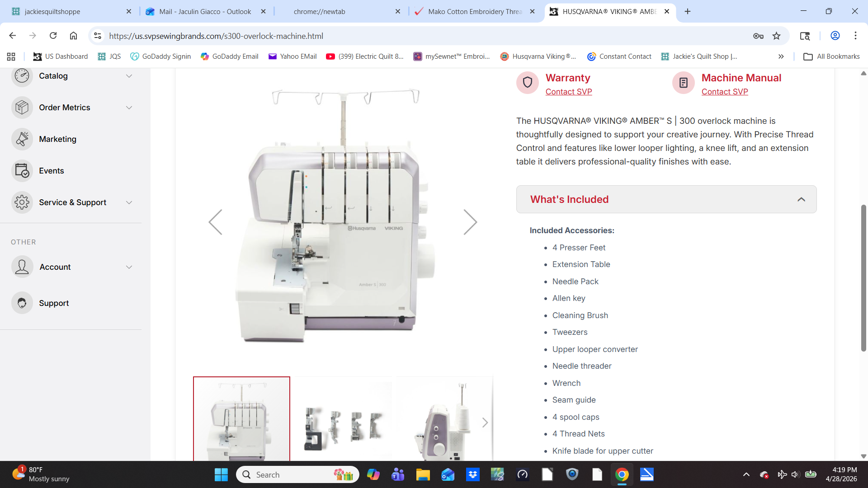Screen dimensions: 868x488
Task: Select the presser feet thumbnail image
Action: pyautogui.click(x=343, y=422)
